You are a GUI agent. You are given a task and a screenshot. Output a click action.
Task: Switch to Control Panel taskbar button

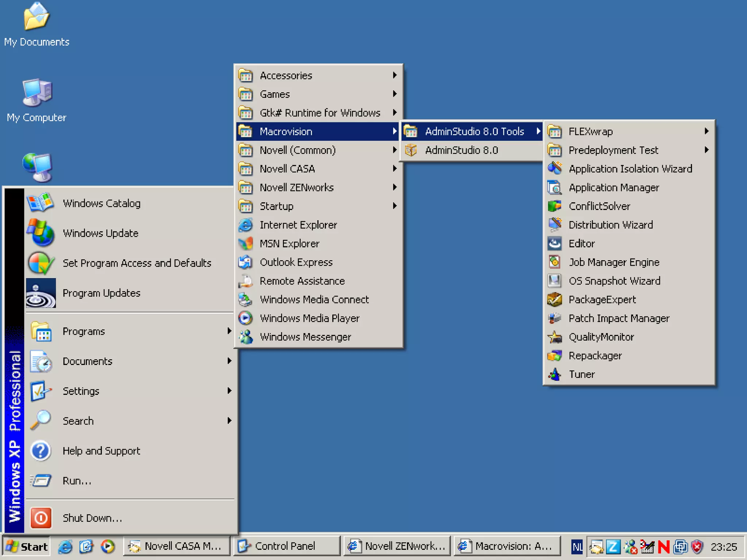(x=287, y=546)
